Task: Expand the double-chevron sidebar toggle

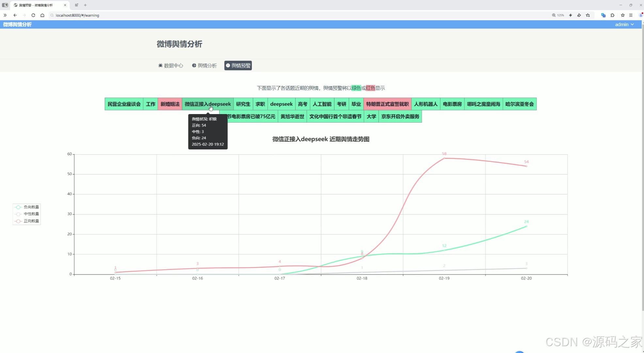Action: click(x=5, y=15)
